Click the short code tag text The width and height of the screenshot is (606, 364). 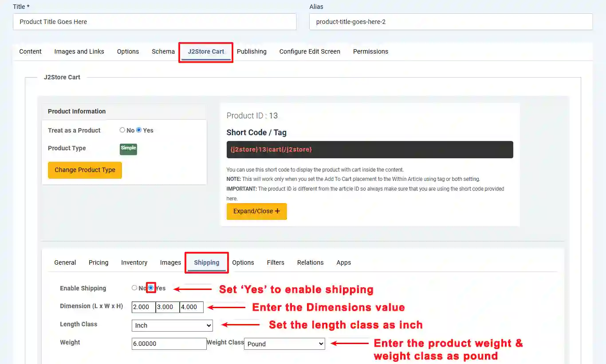[x=272, y=149]
